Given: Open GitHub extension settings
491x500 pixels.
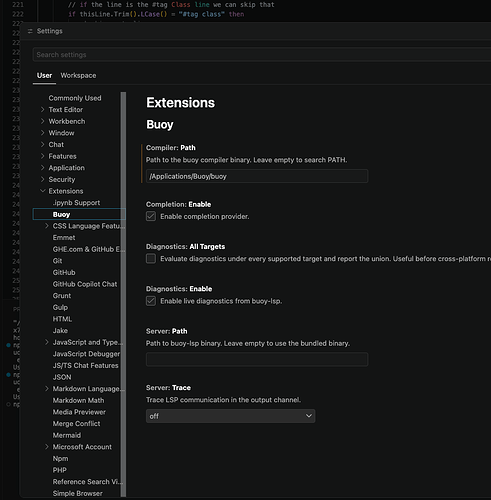Looking at the screenshot, I should click(x=64, y=273).
